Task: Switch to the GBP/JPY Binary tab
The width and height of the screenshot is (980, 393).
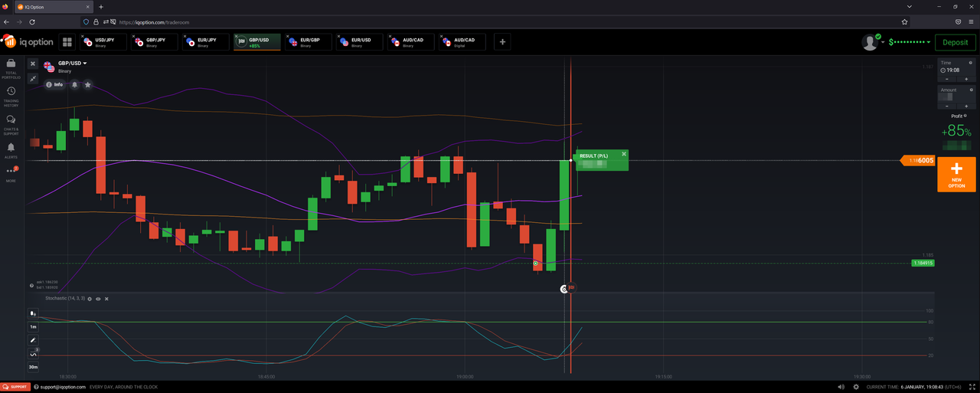Action: click(155, 42)
